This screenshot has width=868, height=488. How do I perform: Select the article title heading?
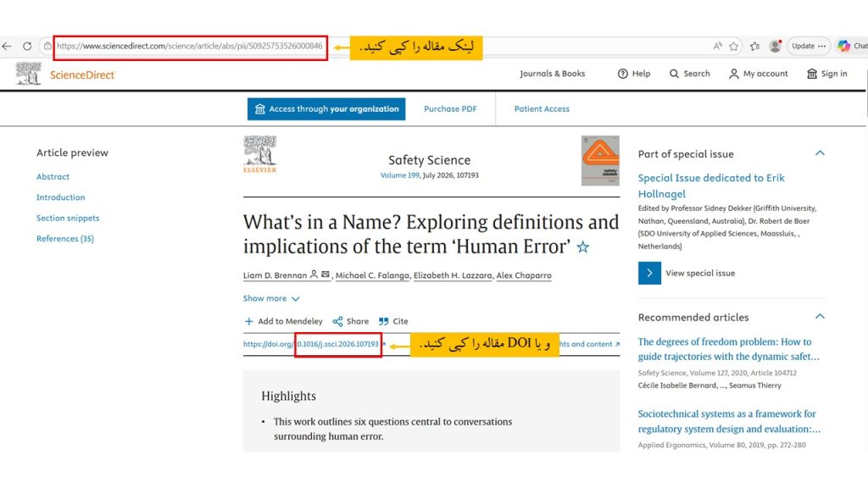[431, 234]
